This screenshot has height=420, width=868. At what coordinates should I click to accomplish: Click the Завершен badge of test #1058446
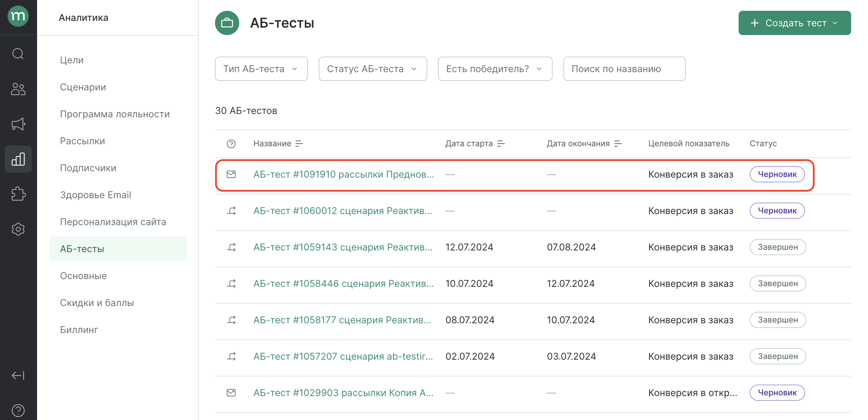pos(778,283)
